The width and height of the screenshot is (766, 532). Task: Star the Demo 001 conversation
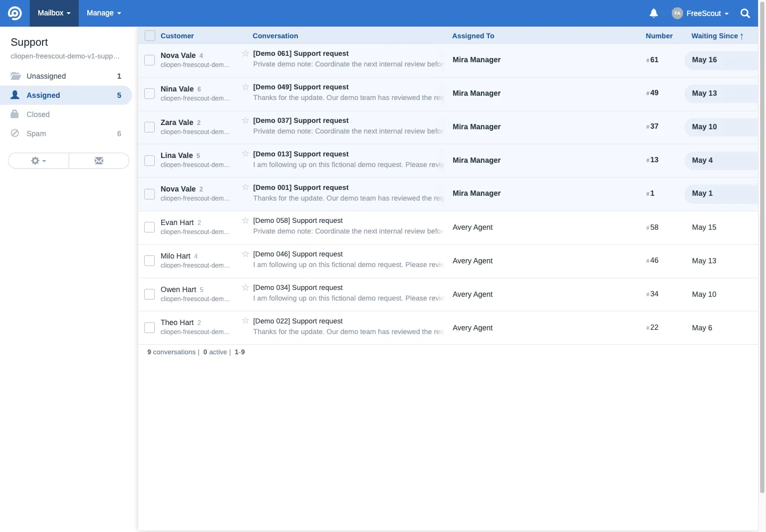coord(245,187)
